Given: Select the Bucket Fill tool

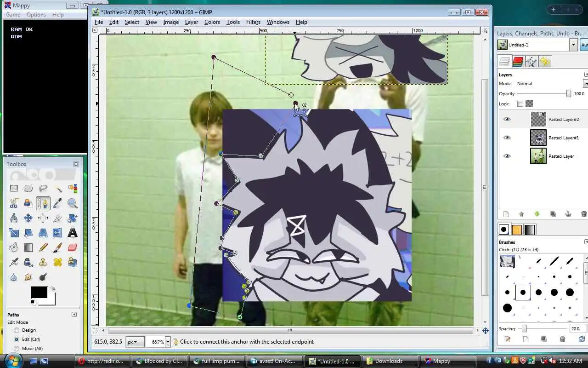Looking at the screenshot, I should coord(14,247).
